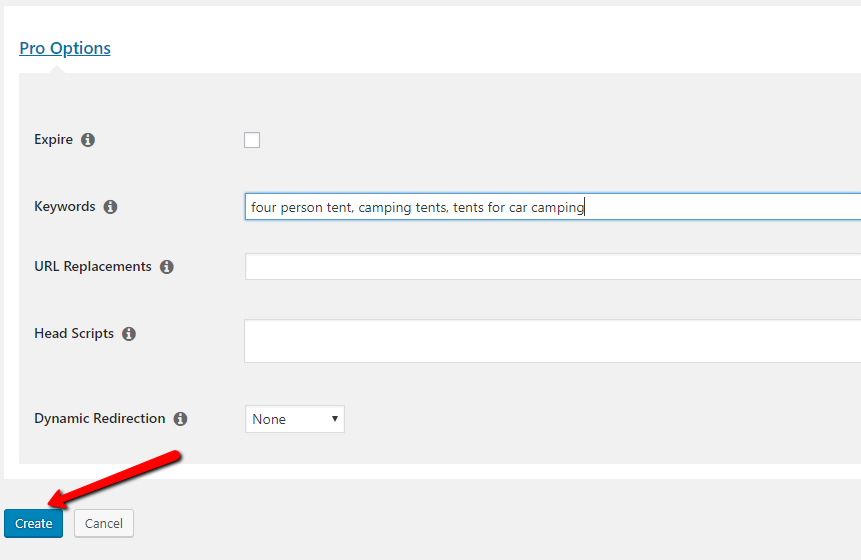
Task: Enable the Expire checkbox
Action: click(252, 140)
